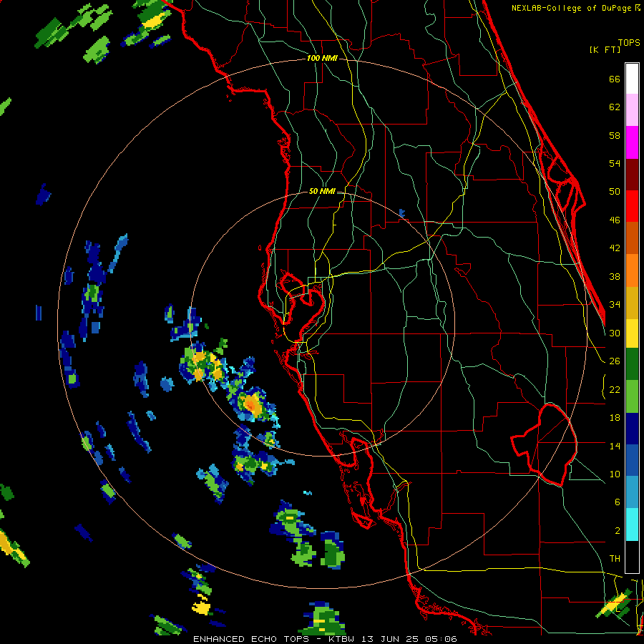Pick the medium blue legend swatch
Screen dimensions: 644x644
tap(632, 461)
